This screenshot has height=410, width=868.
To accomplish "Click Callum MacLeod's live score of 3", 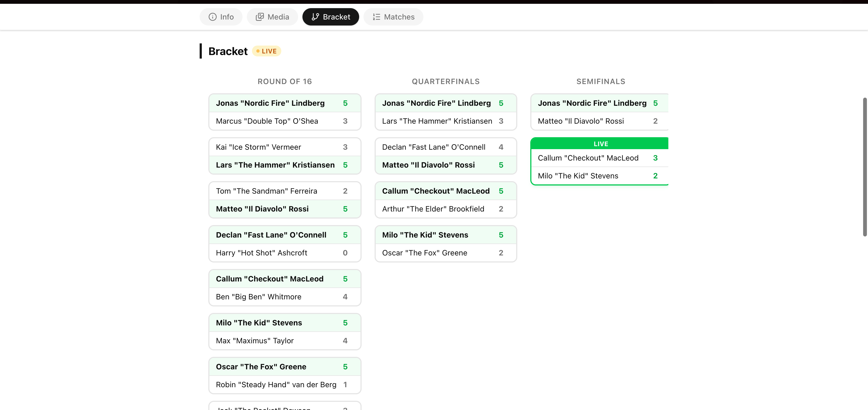I will point(655,158).
